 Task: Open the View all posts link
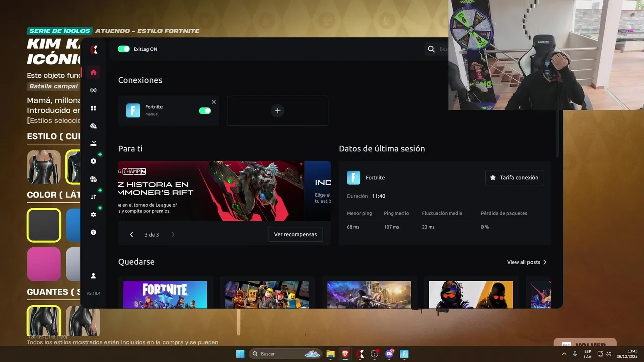click(527, 262)
